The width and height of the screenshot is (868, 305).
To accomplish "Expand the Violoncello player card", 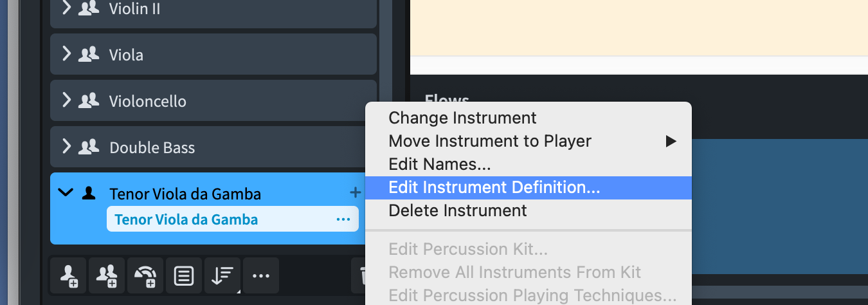I will pos(66,100).
